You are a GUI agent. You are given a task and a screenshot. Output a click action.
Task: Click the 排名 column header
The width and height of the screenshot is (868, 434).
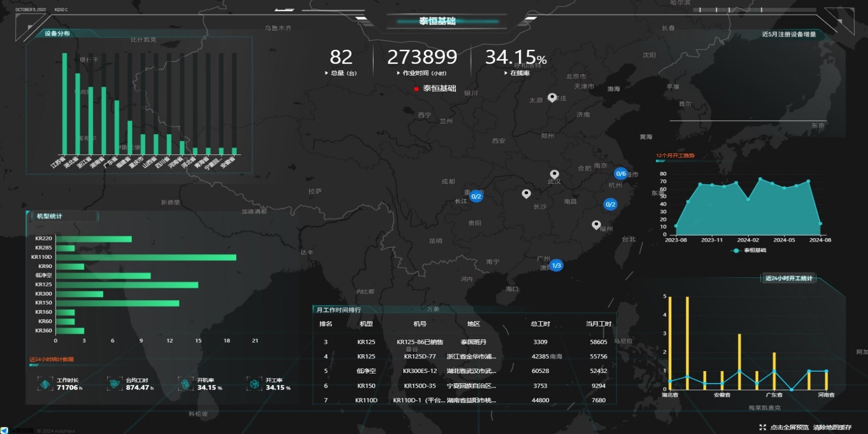click(x=326, y=324)
